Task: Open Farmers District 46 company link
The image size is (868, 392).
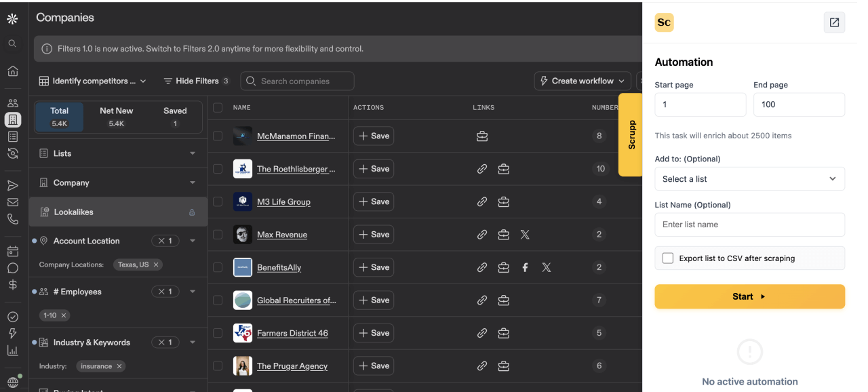Action: (292, 333)
